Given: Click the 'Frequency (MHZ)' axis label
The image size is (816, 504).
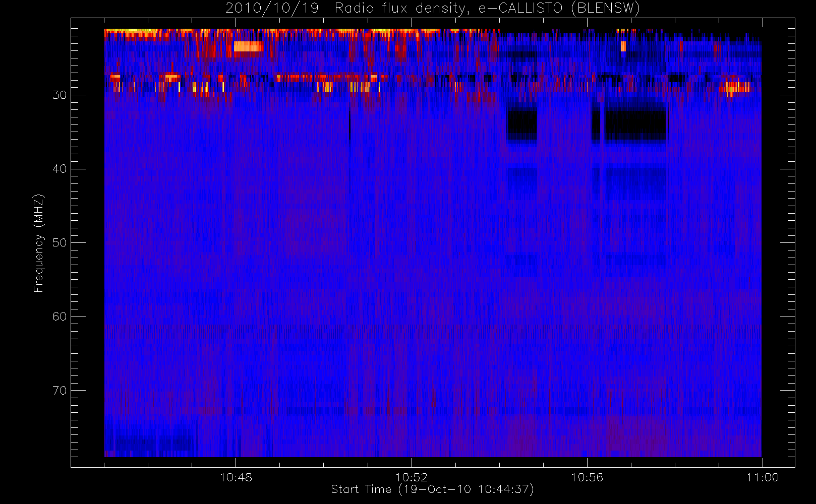Looking at the screenshot, I should pos(38,243).
